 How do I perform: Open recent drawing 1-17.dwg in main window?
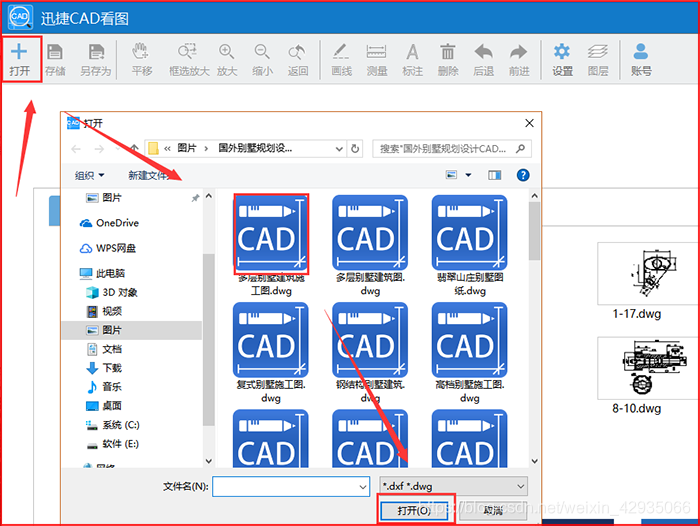point(647,281)
